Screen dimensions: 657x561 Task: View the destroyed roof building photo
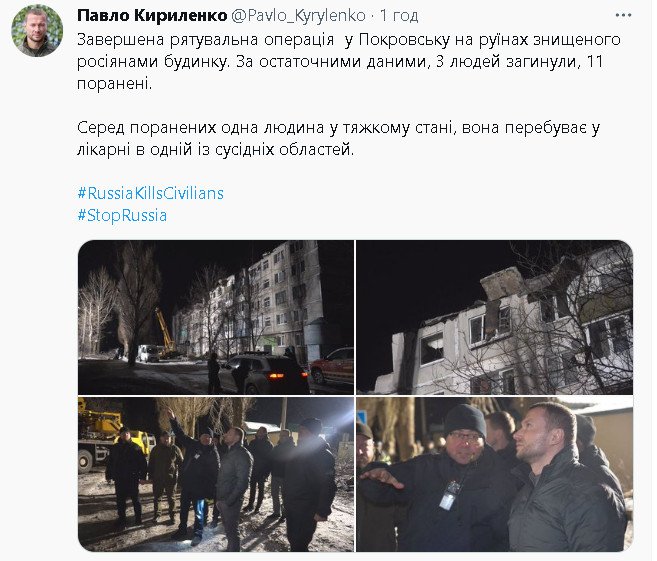pos(494,317)
